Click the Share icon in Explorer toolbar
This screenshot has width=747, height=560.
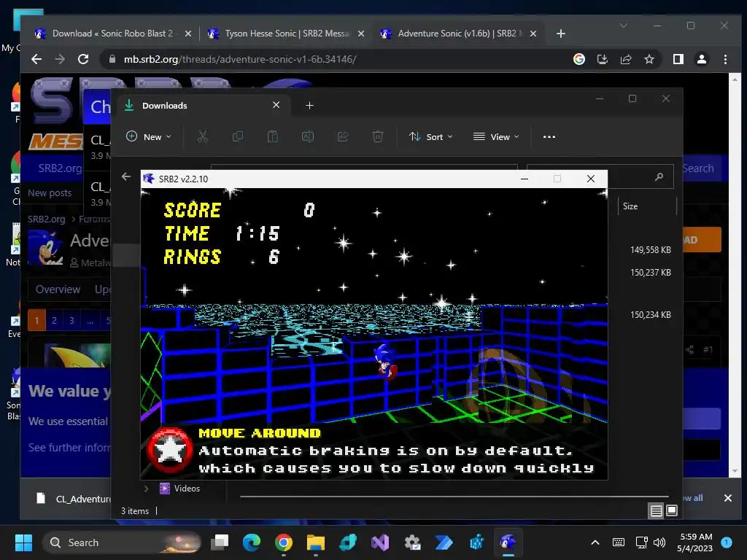pos(343,137)
